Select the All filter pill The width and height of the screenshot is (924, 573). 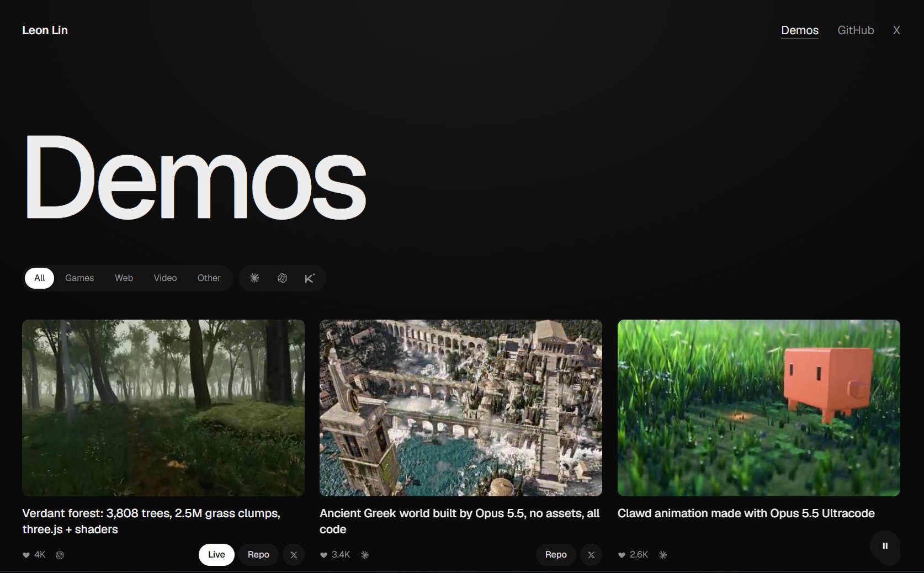click(40, 278)
